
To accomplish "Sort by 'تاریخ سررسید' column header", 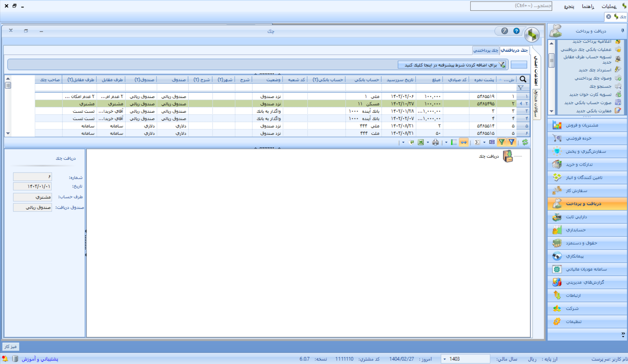I will (399, 80).
